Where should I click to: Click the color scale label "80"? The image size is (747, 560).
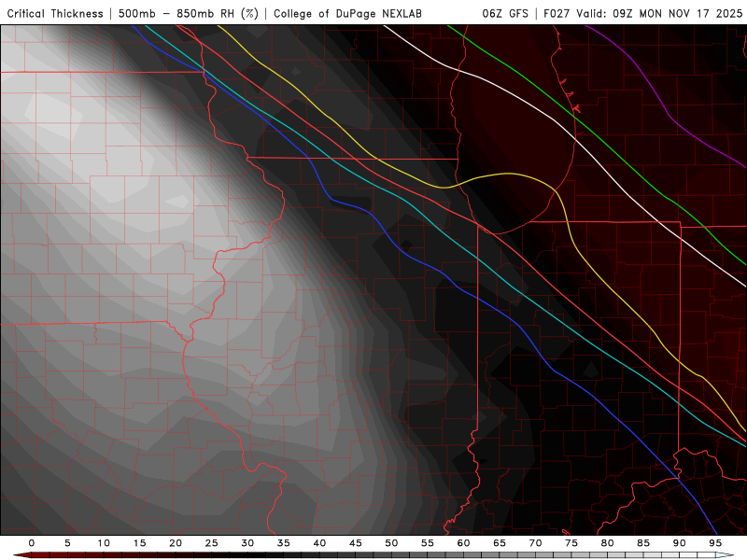click(x=607, y=543)
